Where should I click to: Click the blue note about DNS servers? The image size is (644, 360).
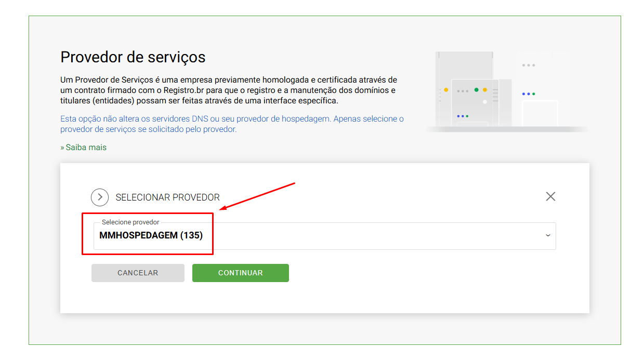pos(232,124)
